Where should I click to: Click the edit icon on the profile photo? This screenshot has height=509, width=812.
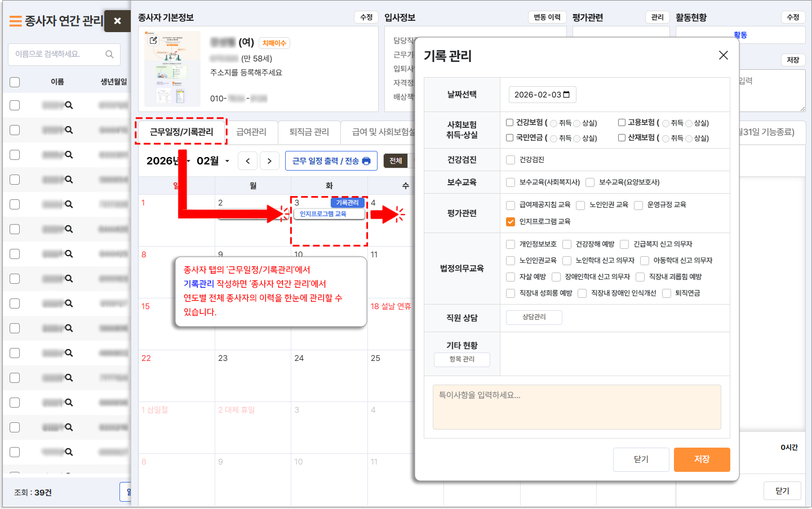click(153, 41)
